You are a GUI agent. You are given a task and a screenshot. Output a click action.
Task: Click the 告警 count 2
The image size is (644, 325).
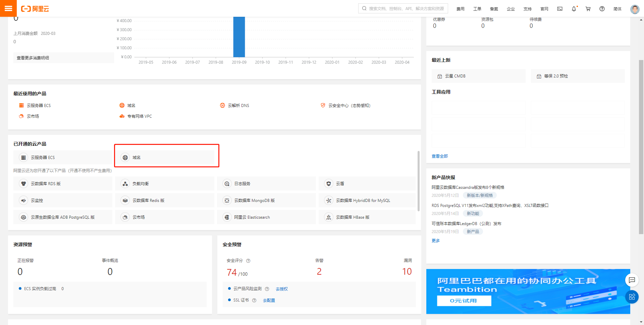[319, 272]
